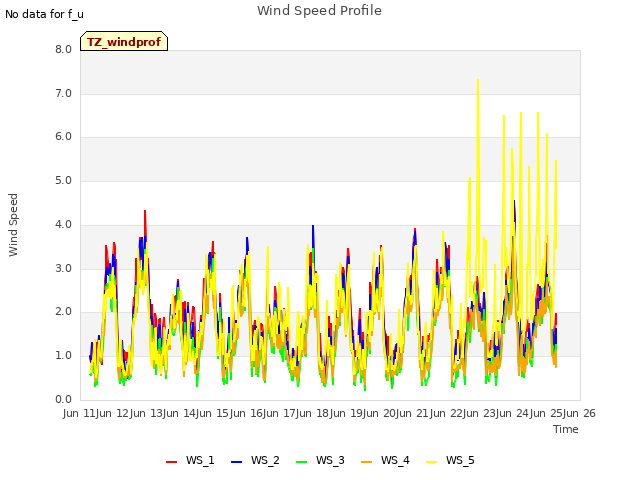This screenshot has height=480, width=640.
Task: Click the 'Jun 18' x-axis tick label
Action: (x=315, y=413)
